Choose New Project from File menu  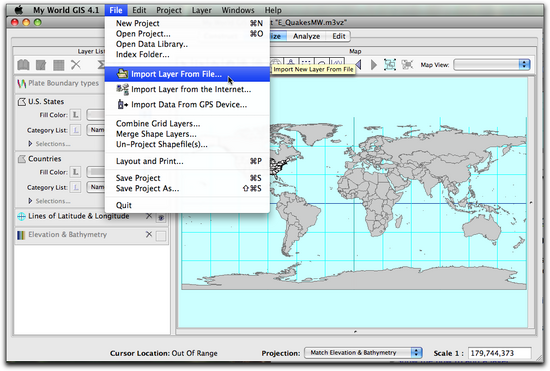coord(188,23)
